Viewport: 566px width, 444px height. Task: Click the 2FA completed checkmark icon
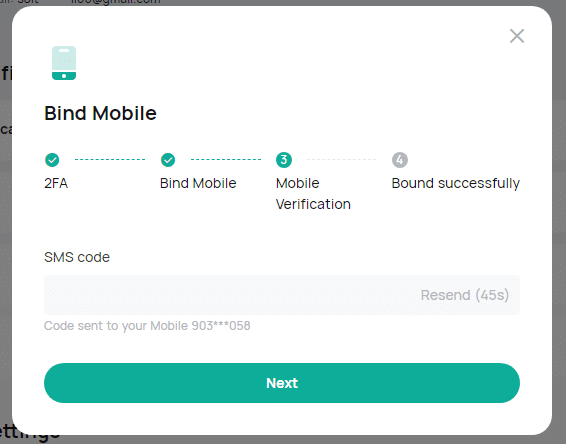52,160
